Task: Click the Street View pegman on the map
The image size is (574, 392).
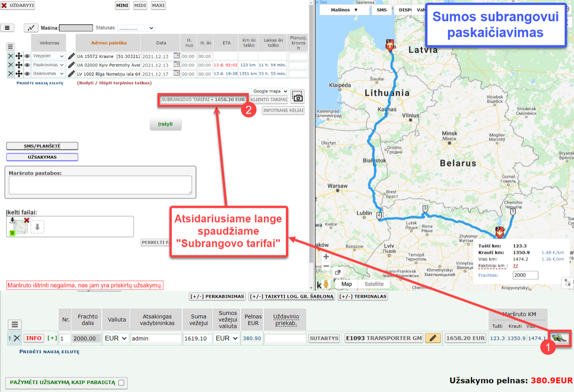Action: (326, 284)
